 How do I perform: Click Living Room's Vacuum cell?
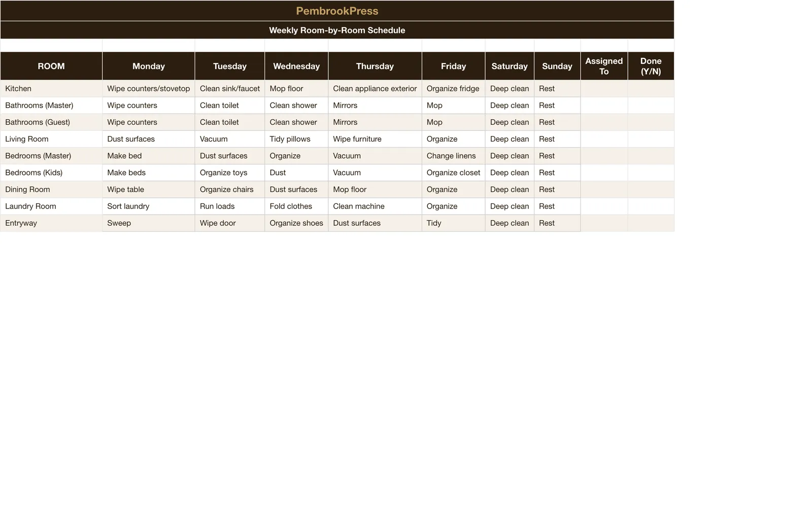pos(230,138)
